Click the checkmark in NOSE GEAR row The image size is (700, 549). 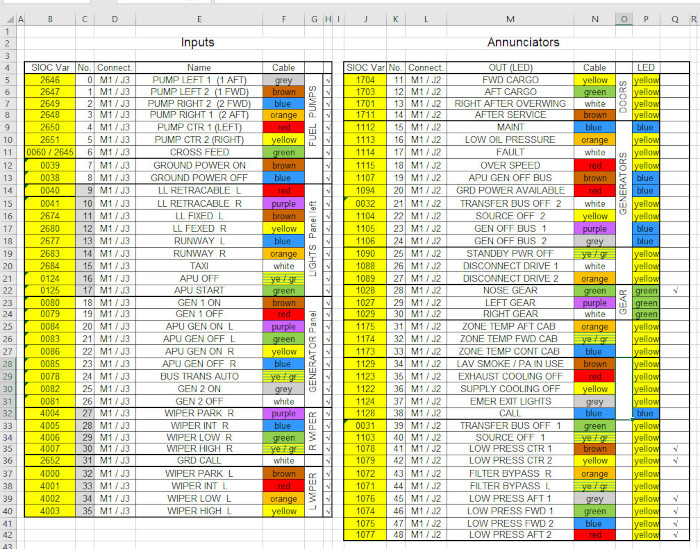pos(677,291)
